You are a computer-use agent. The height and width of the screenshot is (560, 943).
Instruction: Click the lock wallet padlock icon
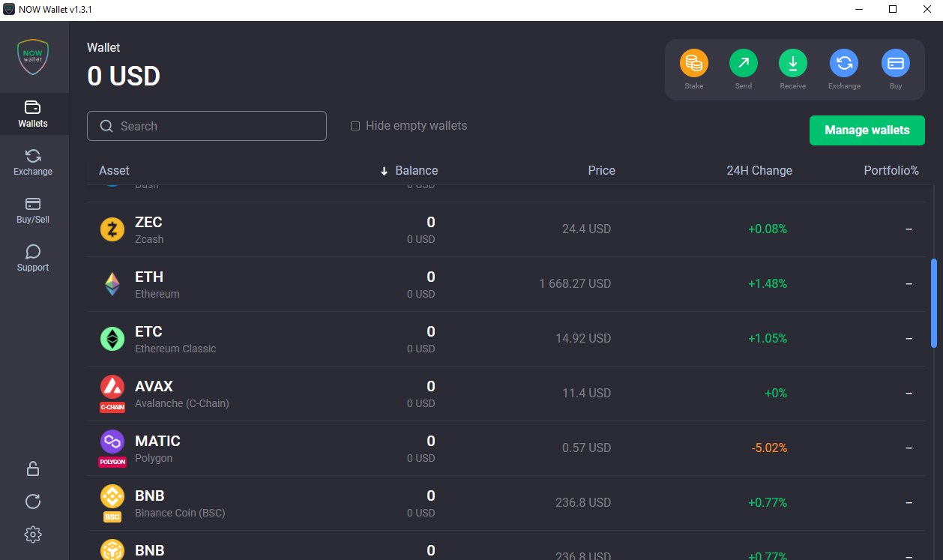pyautogui.click(x=33, y=469)
